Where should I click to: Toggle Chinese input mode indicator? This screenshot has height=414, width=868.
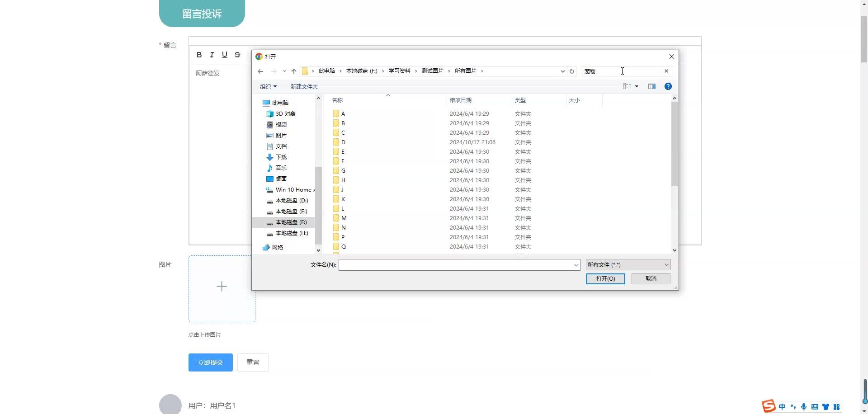click(782, 407)
